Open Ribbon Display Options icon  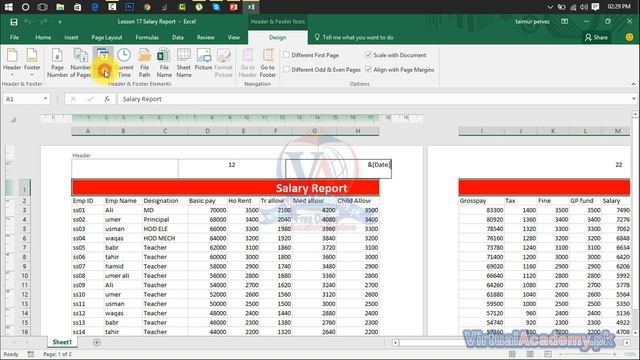click(564, 21)
